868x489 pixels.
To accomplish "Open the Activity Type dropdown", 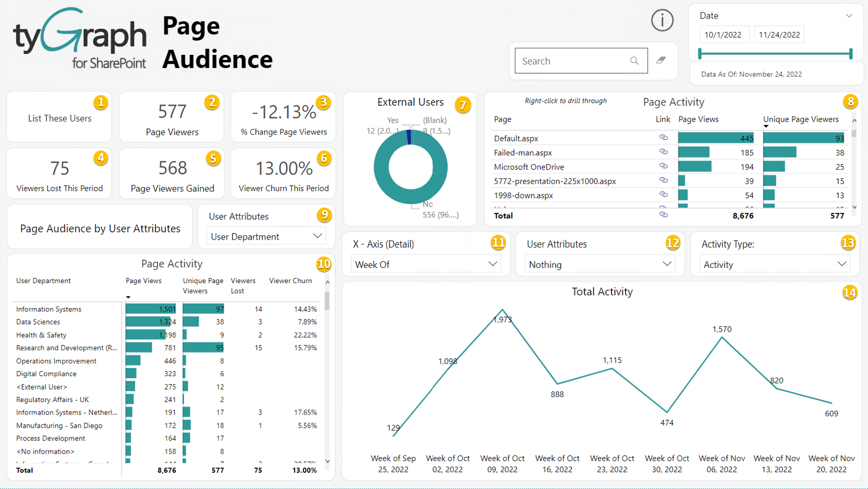I will 841,264.
